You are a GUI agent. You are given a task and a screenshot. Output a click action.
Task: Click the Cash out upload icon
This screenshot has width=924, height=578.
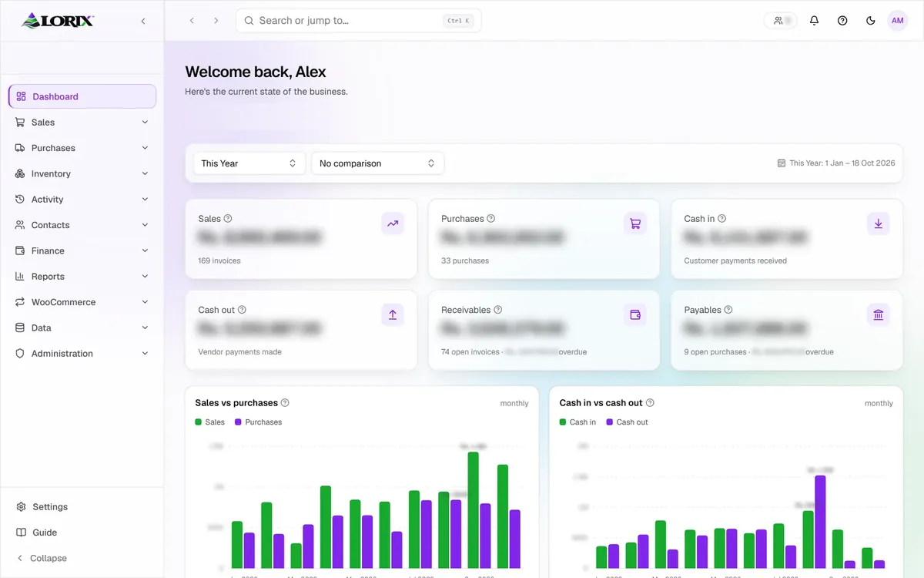pyautogui.click(x=393, y=314)
